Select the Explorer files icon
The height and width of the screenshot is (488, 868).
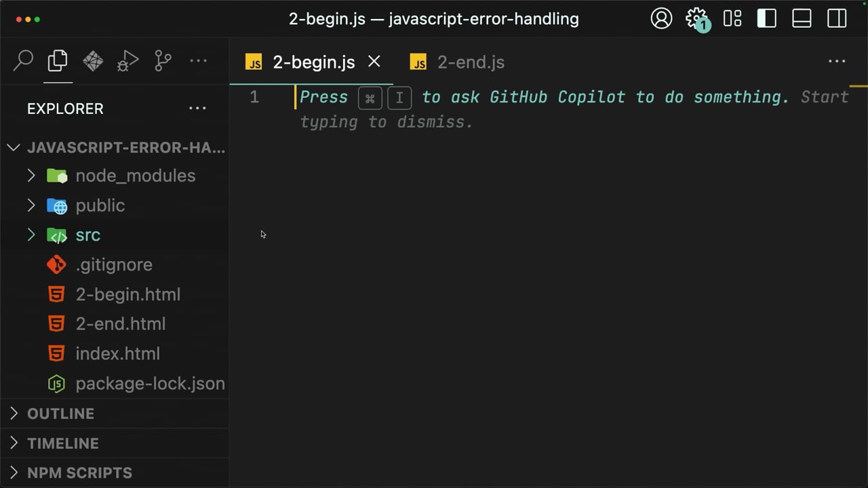pyautogui.click(x=58, y=61)
